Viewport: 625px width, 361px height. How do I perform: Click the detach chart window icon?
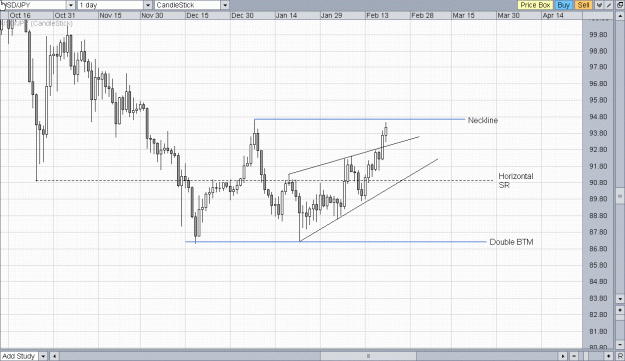tap(620, 5)
